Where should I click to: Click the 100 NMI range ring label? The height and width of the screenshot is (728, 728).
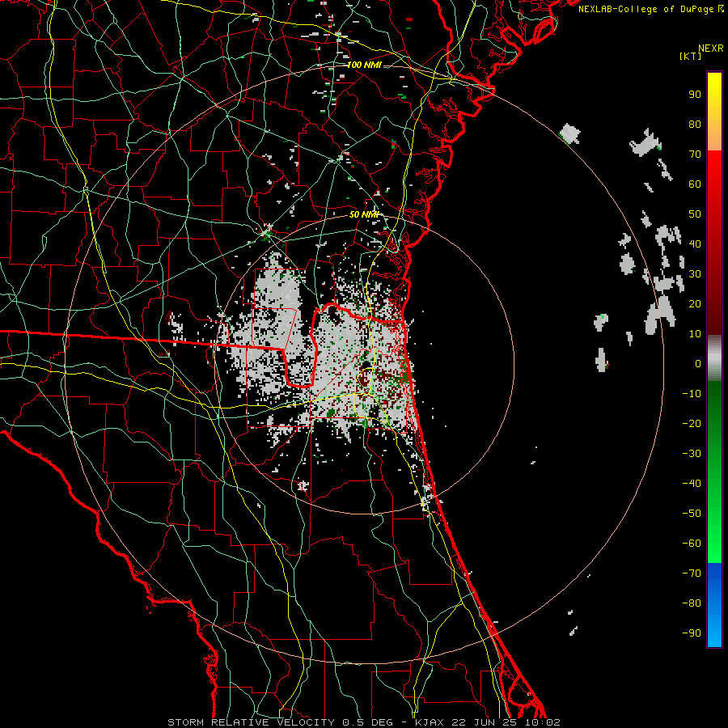coord(364,65)
